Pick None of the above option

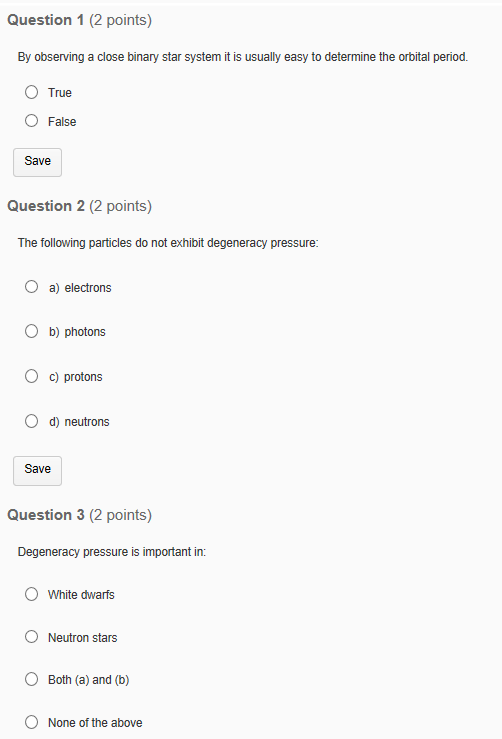32,722
